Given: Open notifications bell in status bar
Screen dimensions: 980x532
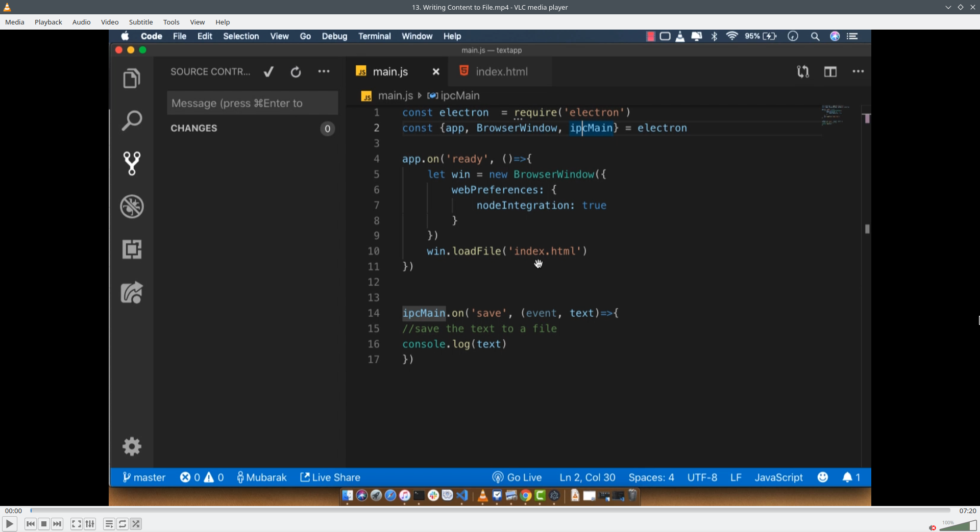Looking at the screenshot, I should click(851, 477).
